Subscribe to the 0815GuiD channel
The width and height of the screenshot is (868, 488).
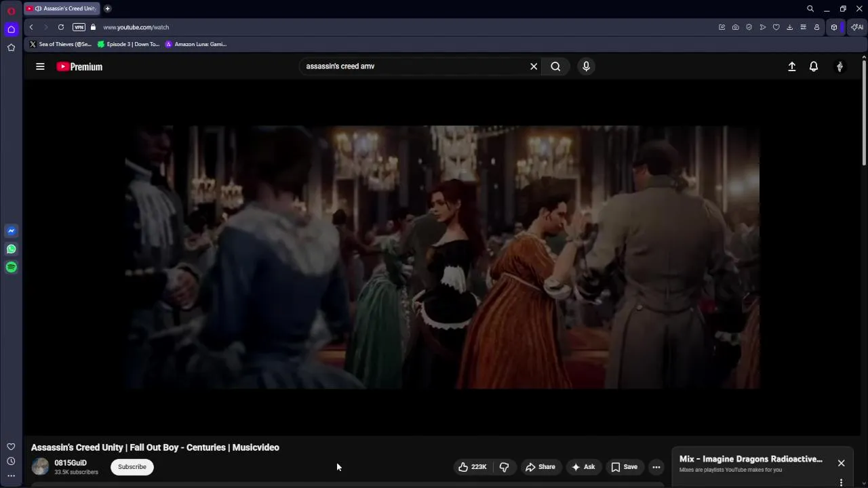(132, 467)
